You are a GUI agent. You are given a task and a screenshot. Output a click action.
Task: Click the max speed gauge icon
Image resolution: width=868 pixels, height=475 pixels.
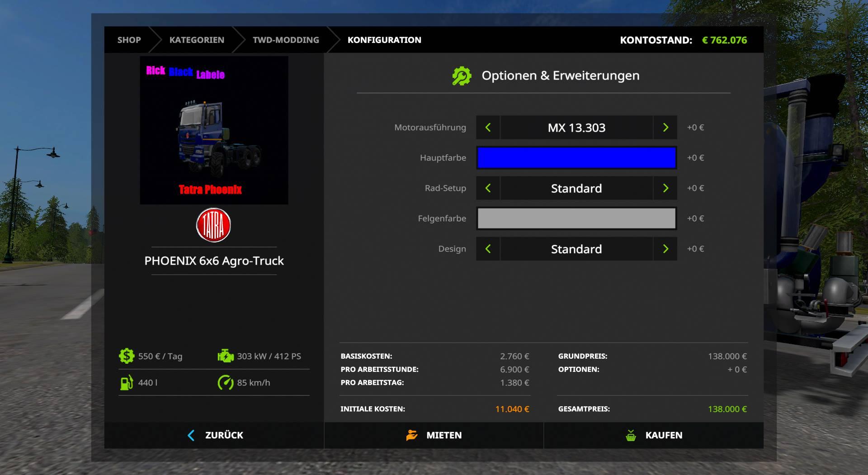coord(225,383)
